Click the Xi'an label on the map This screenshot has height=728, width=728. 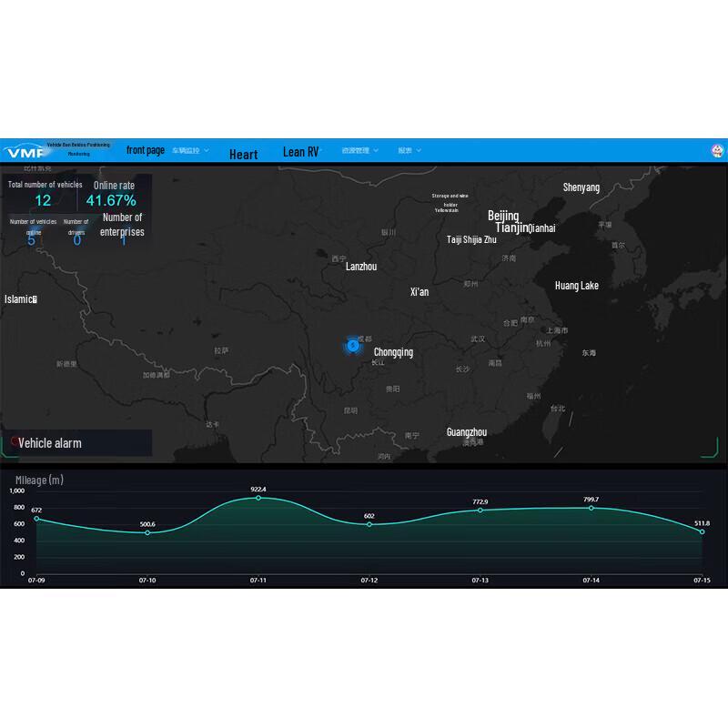pos(420,292)
